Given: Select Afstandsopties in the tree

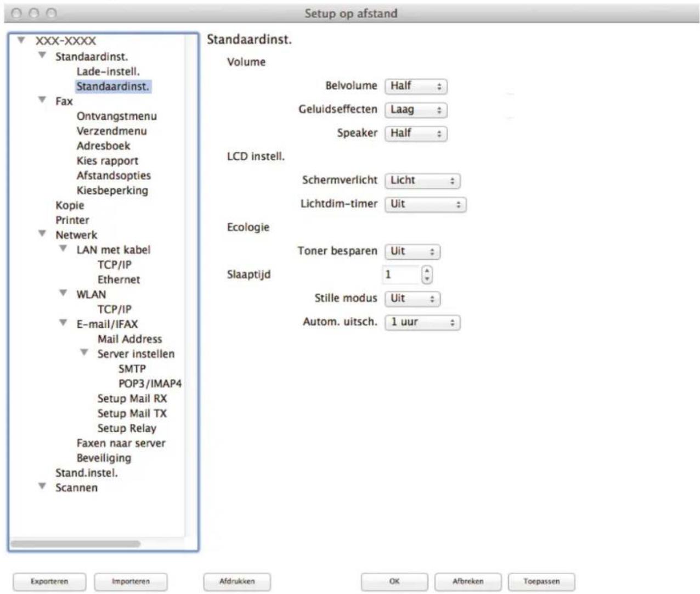Looking at the screenshot, I should [114, 175].
